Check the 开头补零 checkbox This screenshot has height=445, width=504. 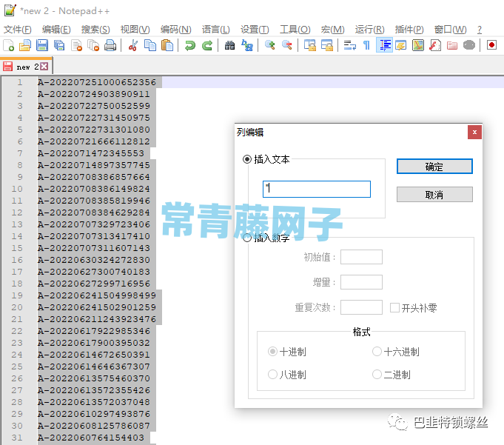[x=394, y=308]
